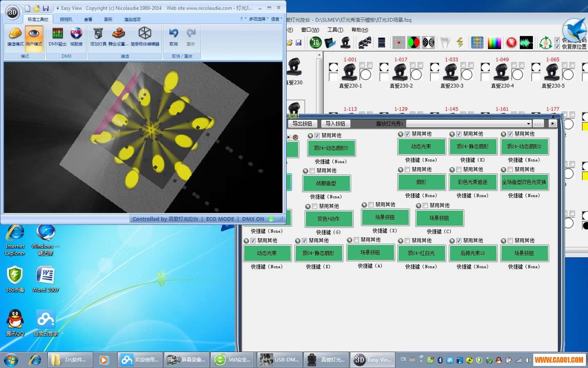Open the 窗口(W) menu
This screenshot has height=368, width=588.
click(310, 30)
